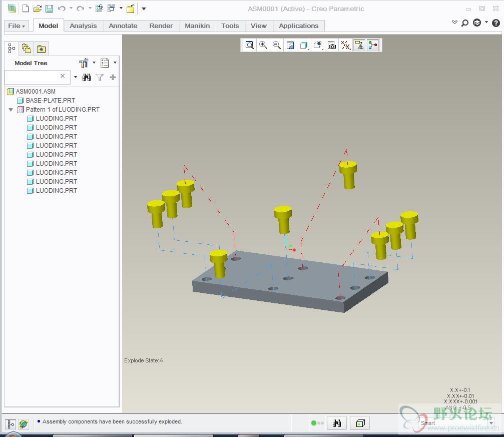Click the Regenerate icon in quick access
Image resolution: width=504 pixels, height=437 pixels.
point(99,9)
